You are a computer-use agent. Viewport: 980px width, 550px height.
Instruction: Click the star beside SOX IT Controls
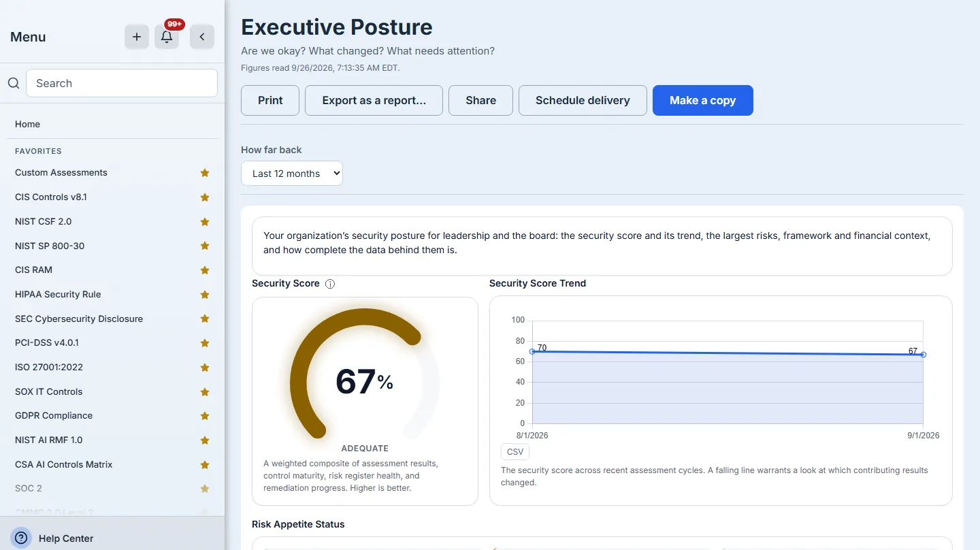205,392
